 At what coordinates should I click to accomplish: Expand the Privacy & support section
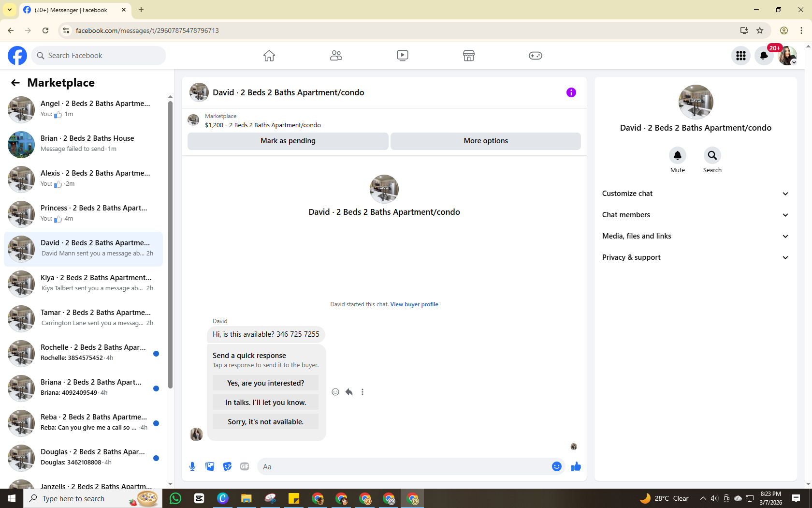[x=696, y=257]
